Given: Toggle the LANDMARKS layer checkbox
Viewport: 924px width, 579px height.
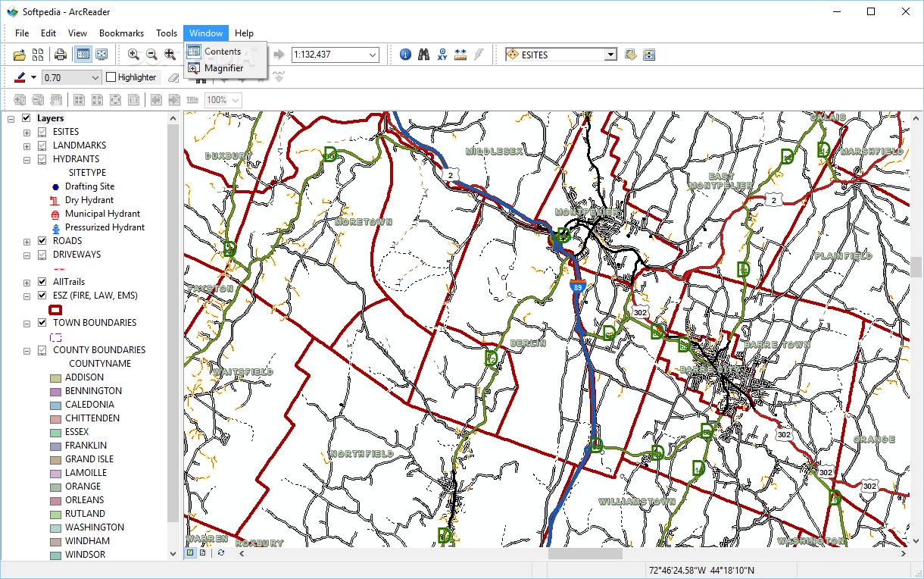Looking at the screenshot, I should (42, 146).
